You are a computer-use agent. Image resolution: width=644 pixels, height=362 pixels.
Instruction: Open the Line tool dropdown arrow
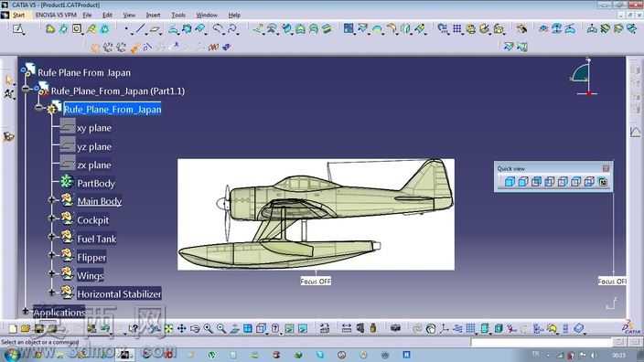pos(145,34)
